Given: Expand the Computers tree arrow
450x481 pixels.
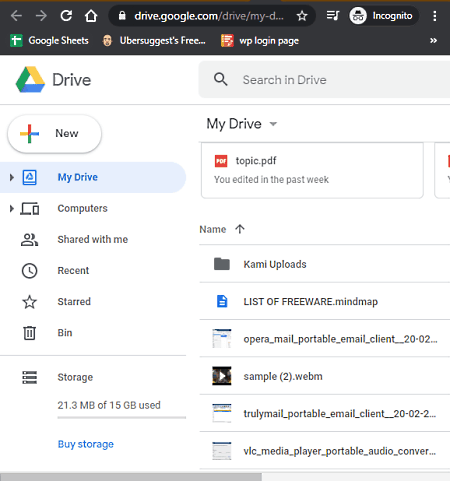Looking at the screenshot, I should 12,209.
